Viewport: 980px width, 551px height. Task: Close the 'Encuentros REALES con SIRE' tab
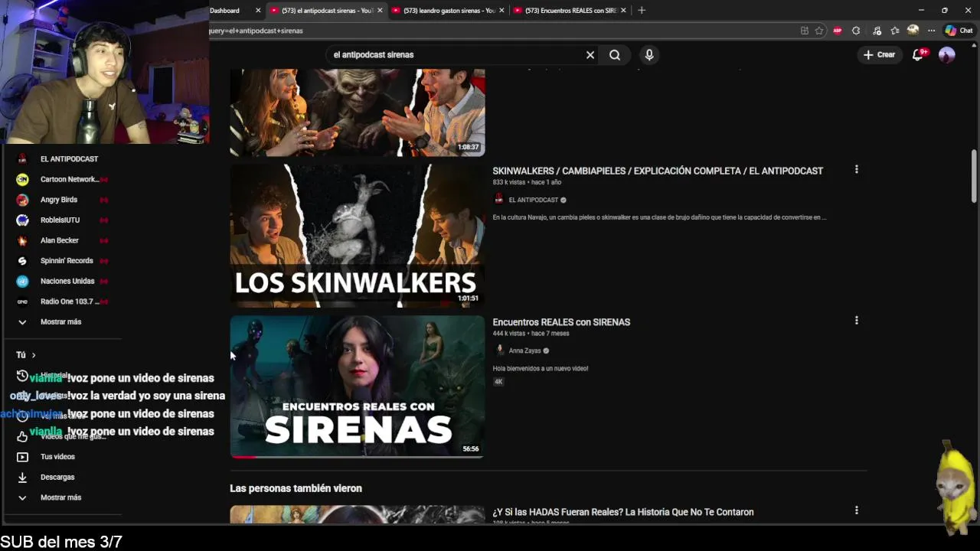tap(623, 11)
